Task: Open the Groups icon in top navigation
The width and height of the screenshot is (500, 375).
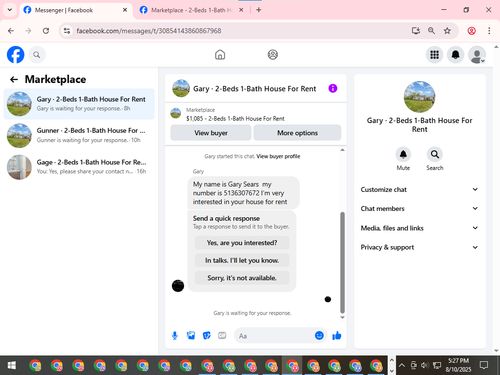Action: [x=273, y=55]
